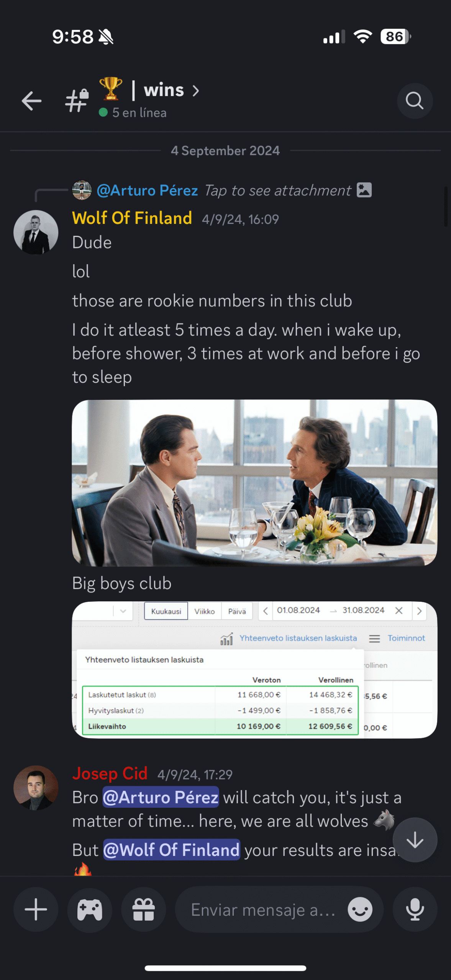Jump to latest messages down arrow
The width and height of the screenshot is (451, 980).
415,840
